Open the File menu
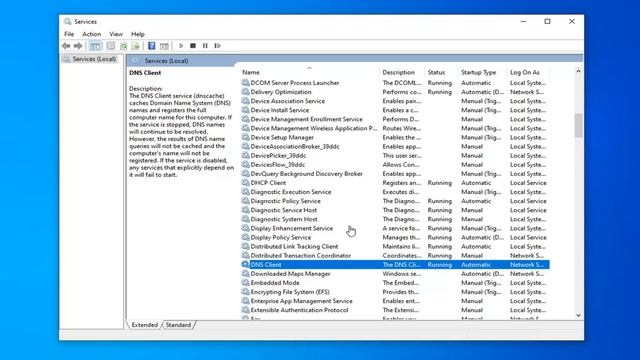Screen dimensions: 640x360 pos(69,34)
